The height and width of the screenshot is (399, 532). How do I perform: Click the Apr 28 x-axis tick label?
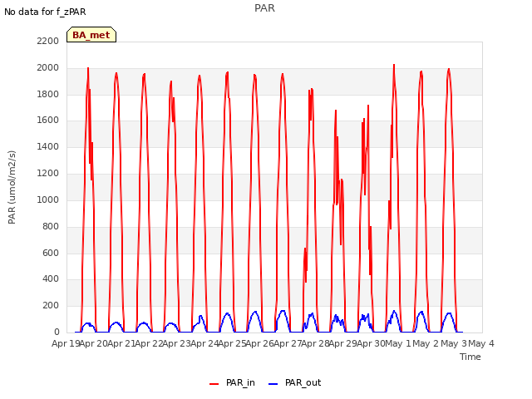[315, 343]
